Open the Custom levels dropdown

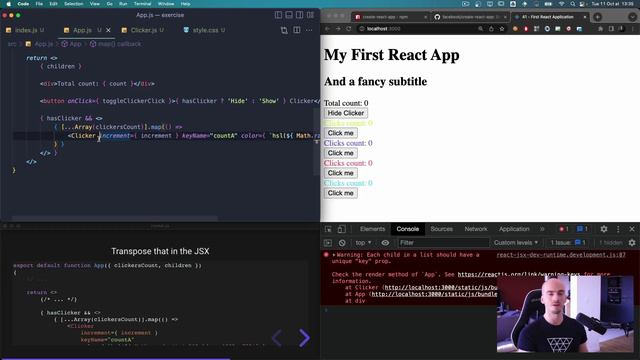pos(516,243)
